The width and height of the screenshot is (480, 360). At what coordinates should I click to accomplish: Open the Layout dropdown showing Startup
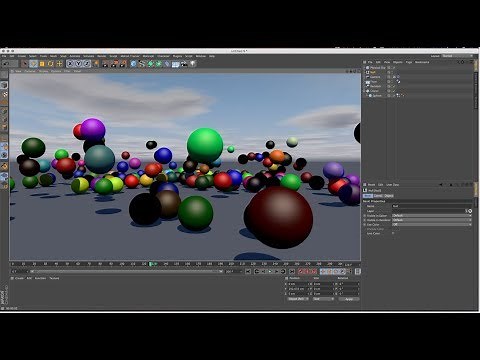tap(458, 56)
